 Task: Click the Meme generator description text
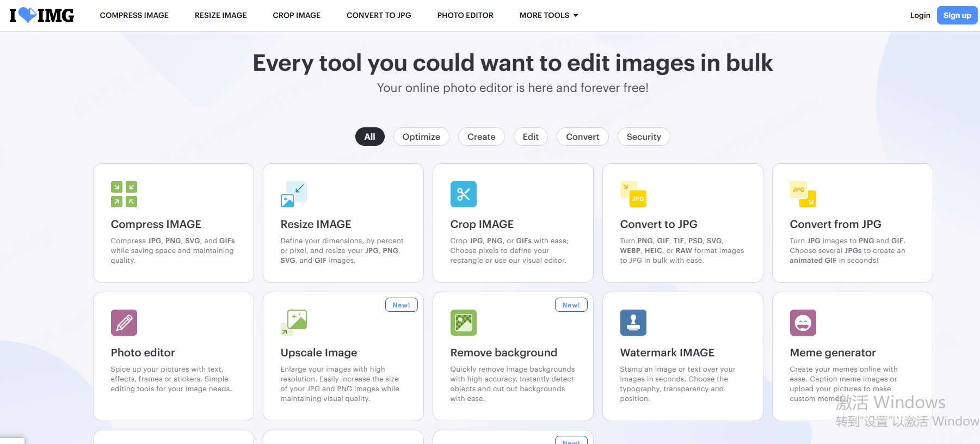point(844,384)
